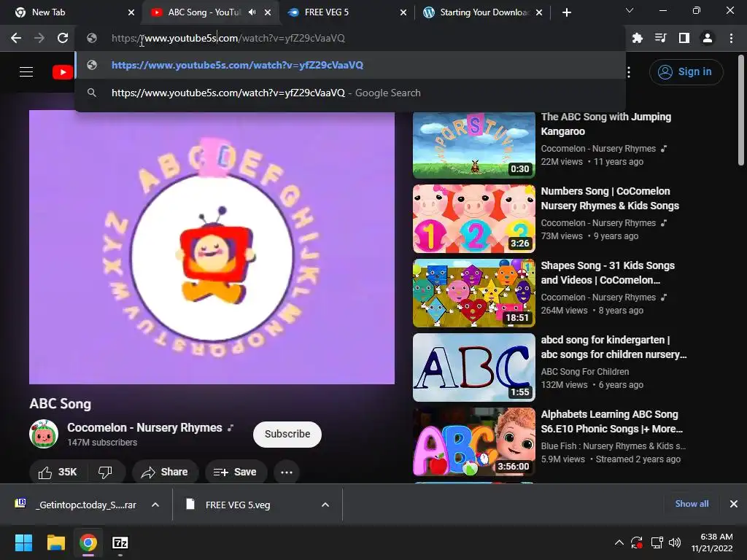Click the Share button

click(166, 472)
